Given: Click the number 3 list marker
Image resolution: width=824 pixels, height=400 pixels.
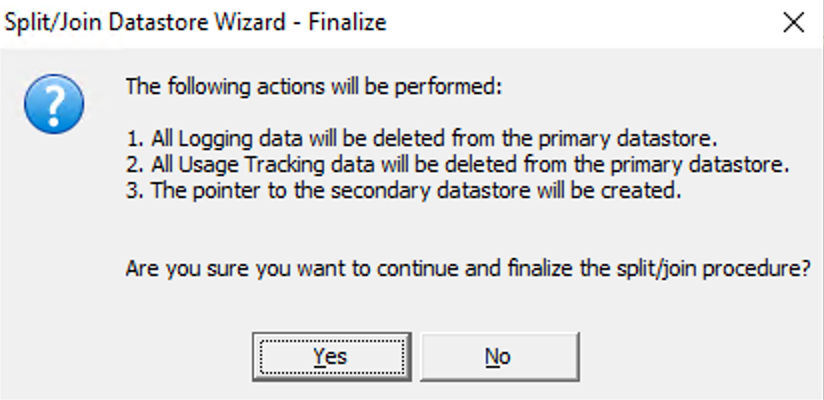Looking at the screenshot, I should click(135, 190).
